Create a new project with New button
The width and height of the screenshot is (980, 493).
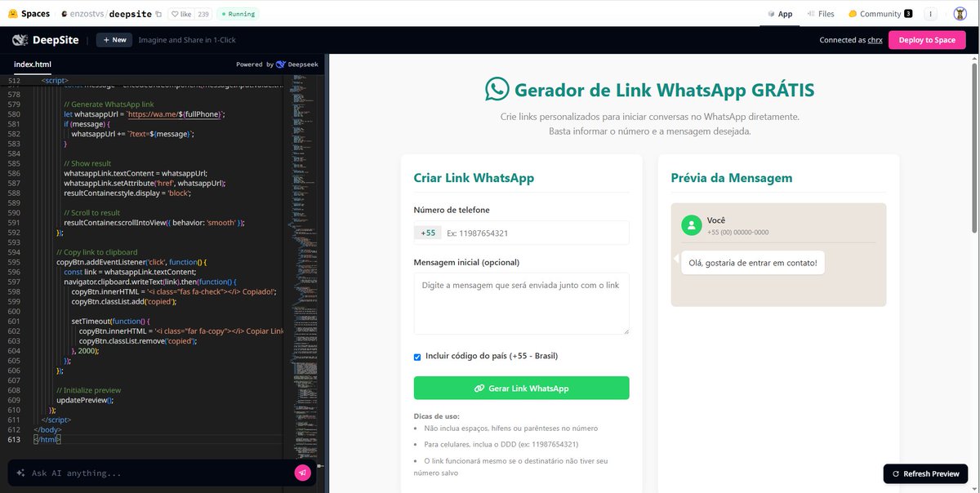click(114, 40)
